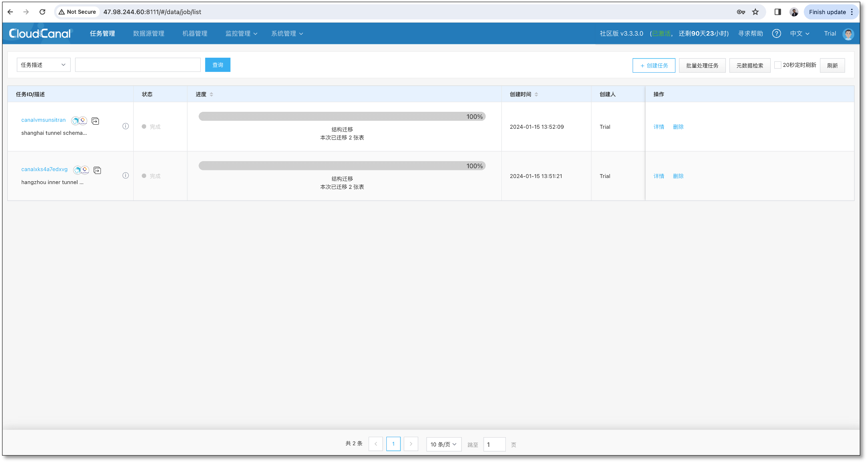Open saved passwords key icon
The image size is (868, 465).
[x=741, y=12]
